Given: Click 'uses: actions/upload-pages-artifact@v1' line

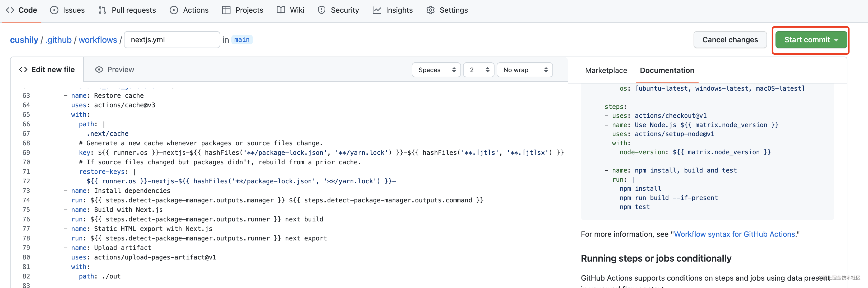Looking at the screenshot, I should pyautogui.click(x=144, y=257).
